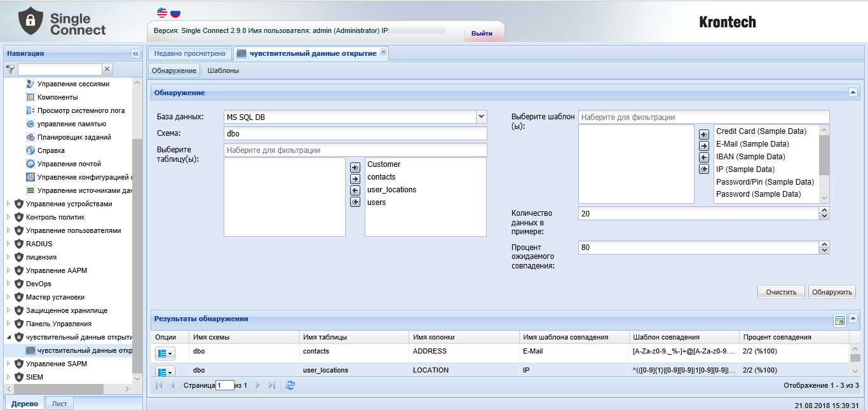Screen dimensions: 868x410
Task: Increase Количество данных в примере value
Action: click(x=825, y=210)
